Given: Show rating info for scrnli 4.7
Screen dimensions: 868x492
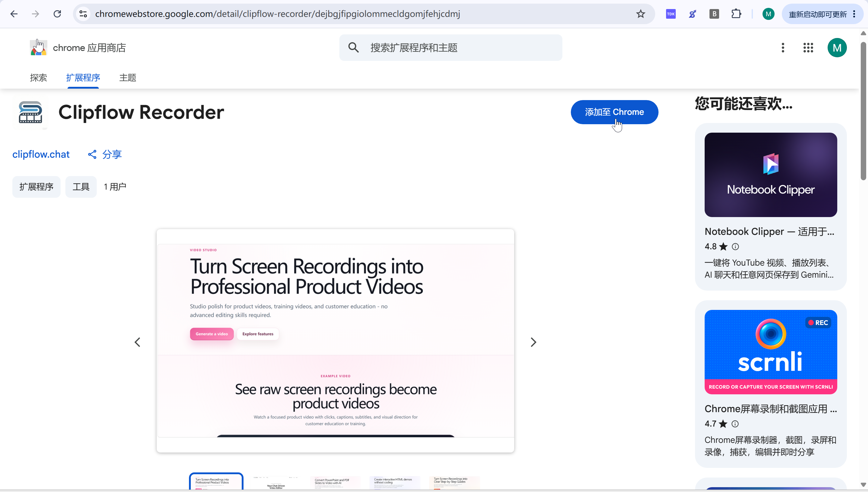Looking at the screenshot, I should coord(734,424).
